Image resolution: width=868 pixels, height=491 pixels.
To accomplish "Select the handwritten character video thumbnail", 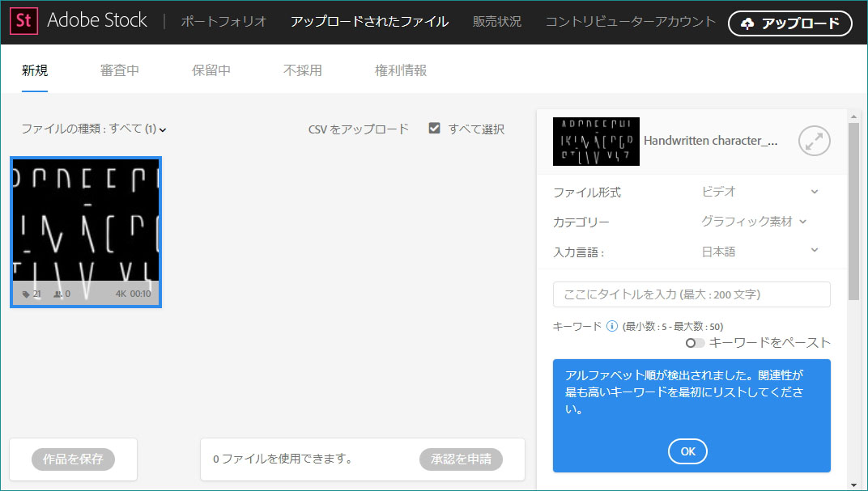I will pyautogui.click(x=85, y=232).
